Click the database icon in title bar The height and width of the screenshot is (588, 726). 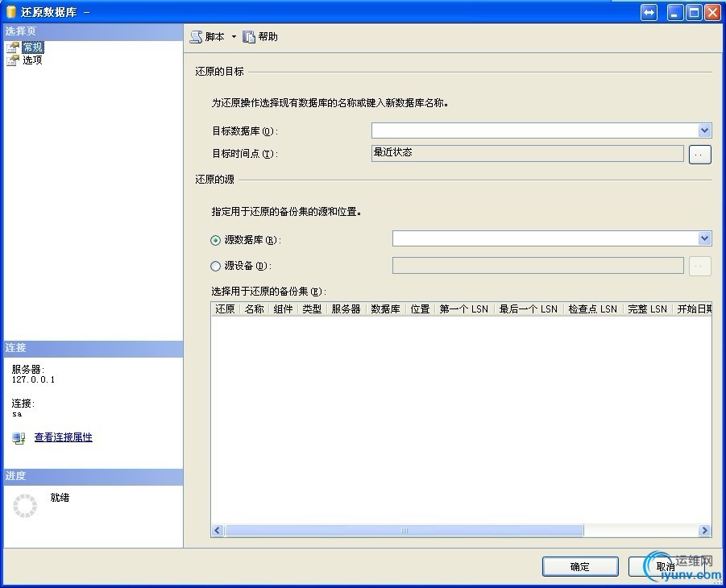[11, 12]
